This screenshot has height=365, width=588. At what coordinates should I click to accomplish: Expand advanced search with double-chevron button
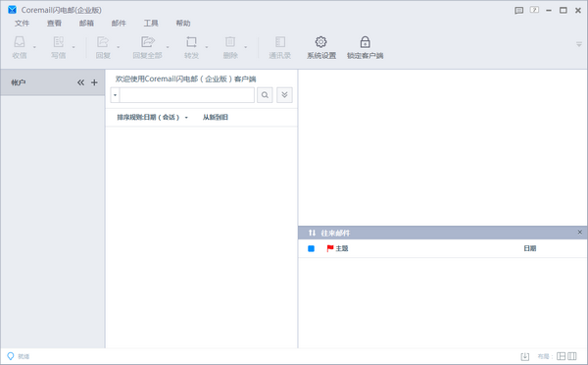tap(284, 95)
